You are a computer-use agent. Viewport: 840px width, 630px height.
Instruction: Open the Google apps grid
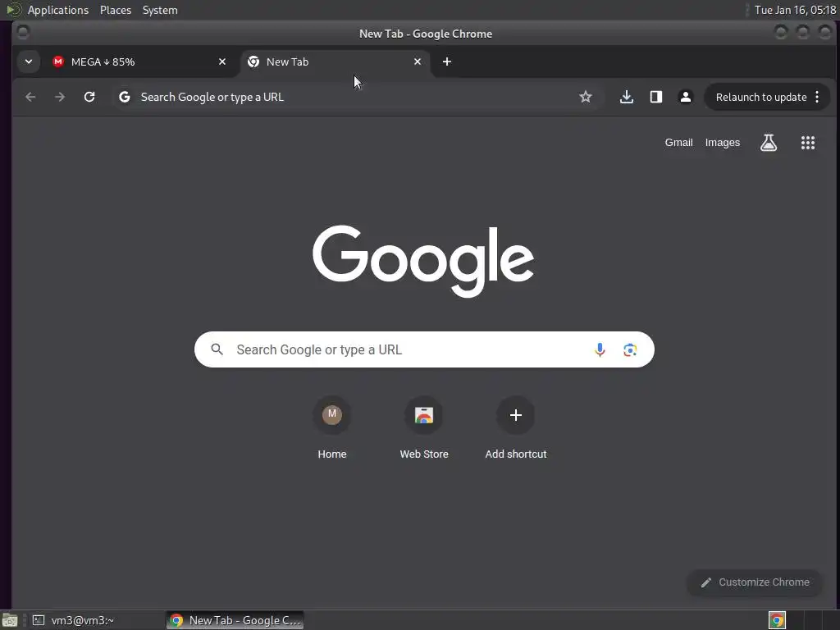pos(808,143)
